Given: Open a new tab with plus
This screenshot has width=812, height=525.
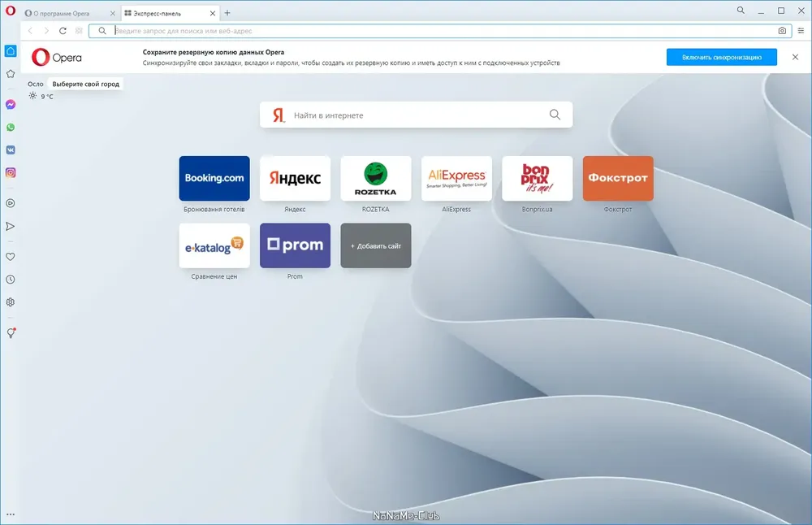Looking at the screenshot, I should [x=227, y=13].
